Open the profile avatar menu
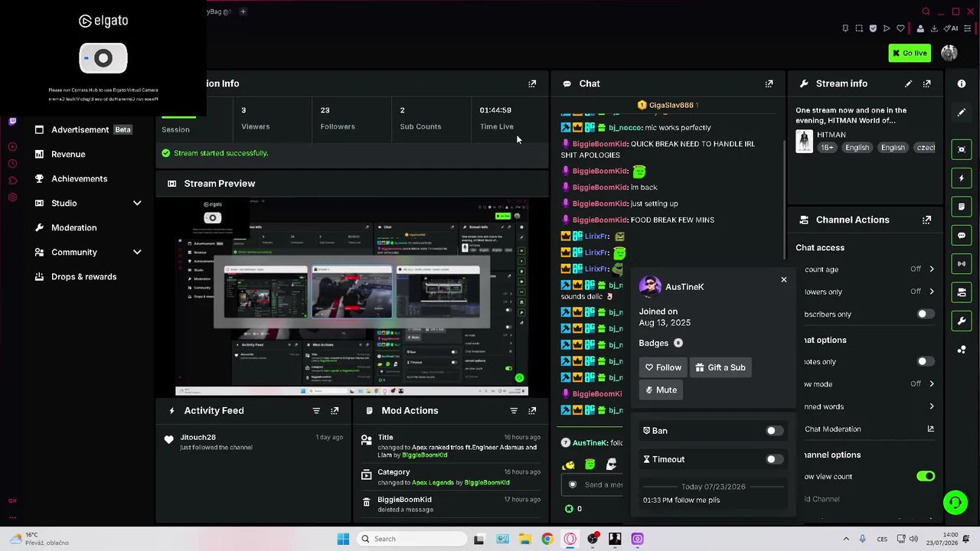 (949, 53)
